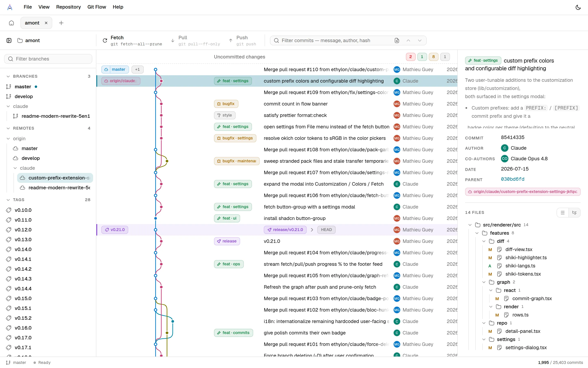The image size is (588, 368).
Task: Switch file list to tree view
Action: pos(574,212)
